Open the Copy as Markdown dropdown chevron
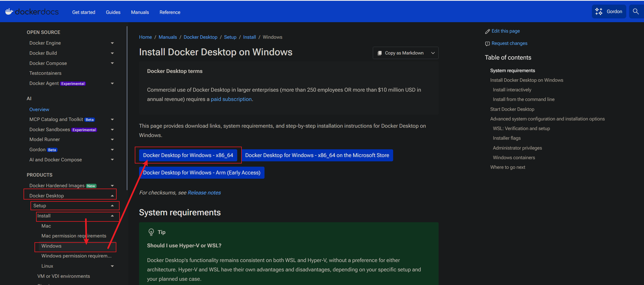The height and width of the screenshot is (285, 644). tap(433, 53)
